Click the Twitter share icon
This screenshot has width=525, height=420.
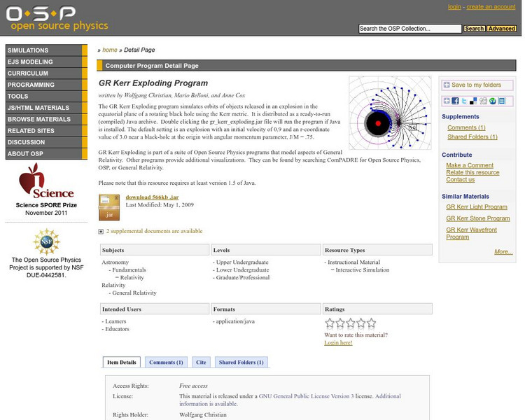click(464, 101)
